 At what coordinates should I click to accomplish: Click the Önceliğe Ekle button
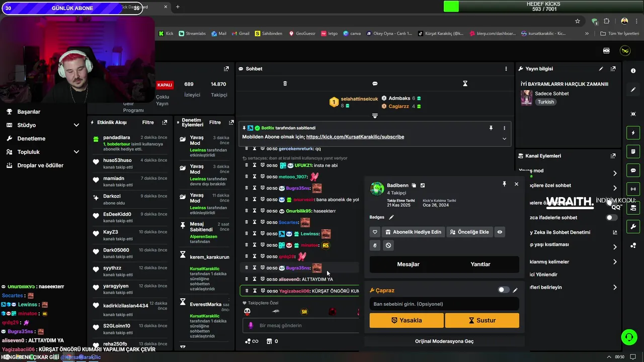pos(469,232)
